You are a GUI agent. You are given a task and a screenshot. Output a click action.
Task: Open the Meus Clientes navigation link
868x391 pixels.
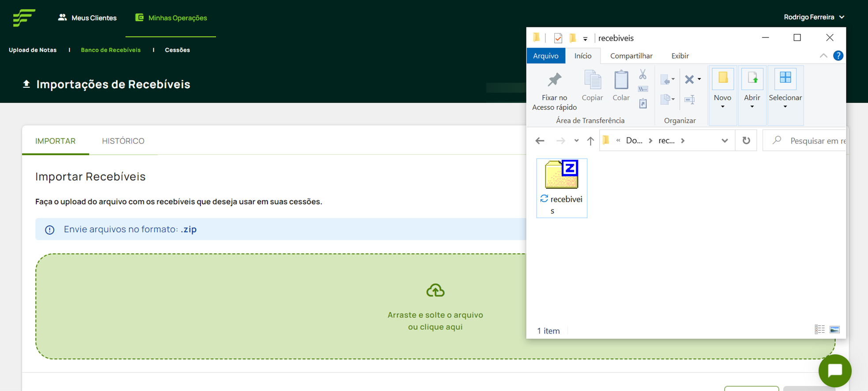tap(87, 18)
